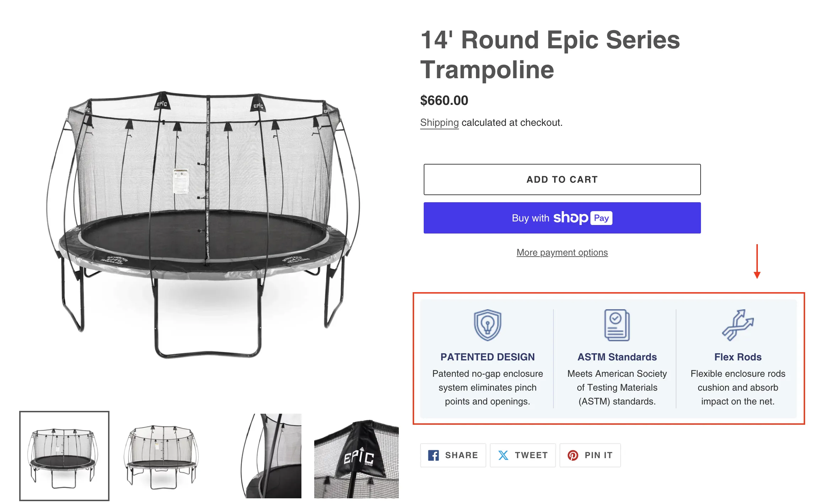Click the X icon next to Tweet
Screen dimensions: 814x504
click(503, 455)
